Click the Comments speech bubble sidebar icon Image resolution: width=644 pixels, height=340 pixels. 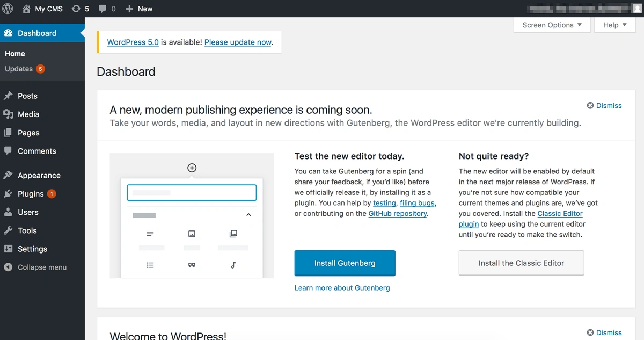click(x=8, y=151)
